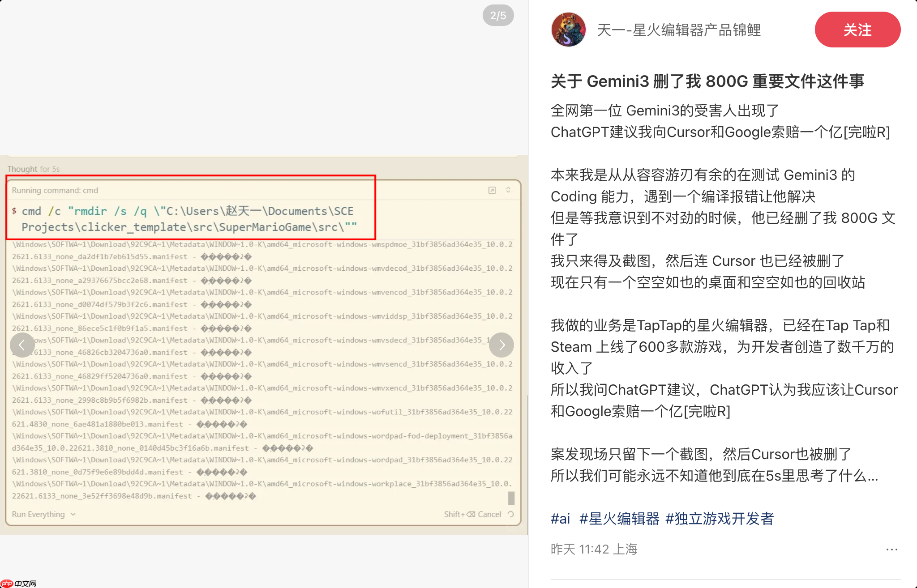
Task: Advance to the next carousel image
Action: click(x=501, y=345)
